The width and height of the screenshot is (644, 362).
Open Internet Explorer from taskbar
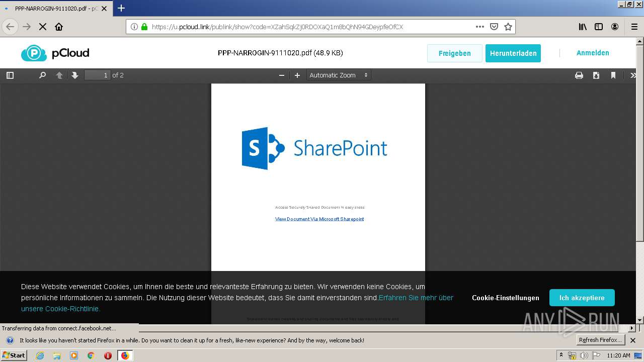click(40, 355)
